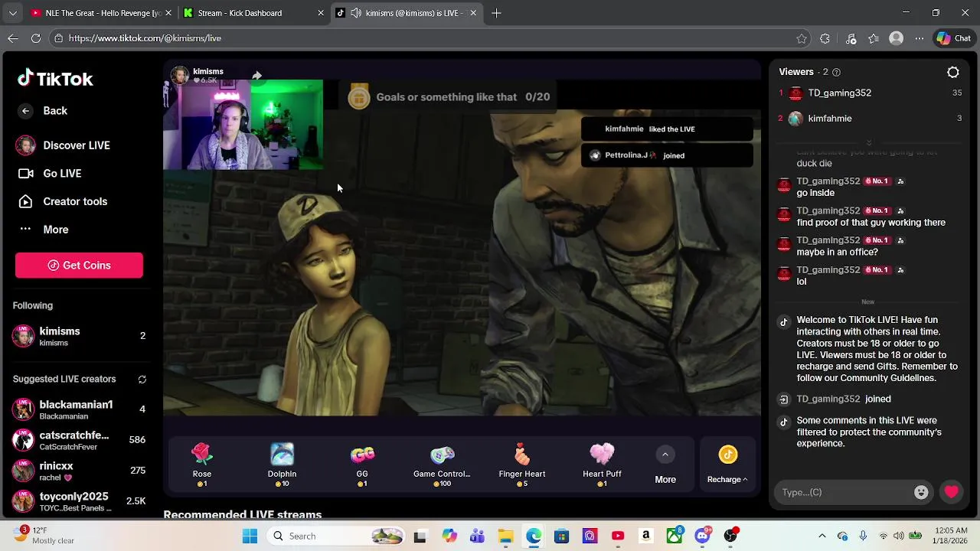The width and height of the screenshot is (980, 551).
Task: Open the goals trophy icon
Action: click(x=358, y=97)
